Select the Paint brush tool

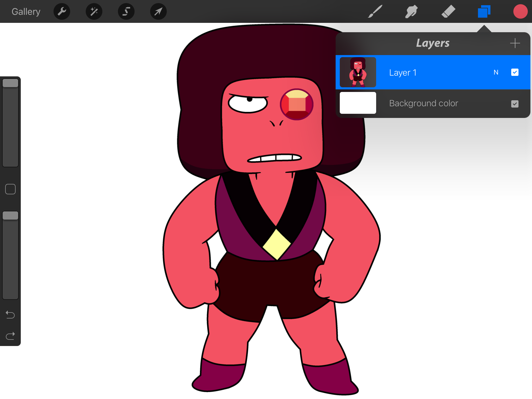[x=375, y=11]
